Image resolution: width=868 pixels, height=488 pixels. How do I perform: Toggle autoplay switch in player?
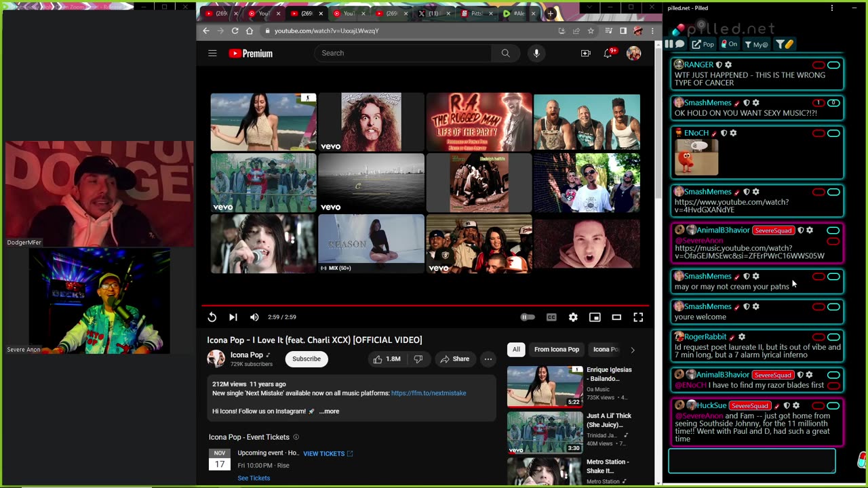pyautogui.click(x=528, y=317)
